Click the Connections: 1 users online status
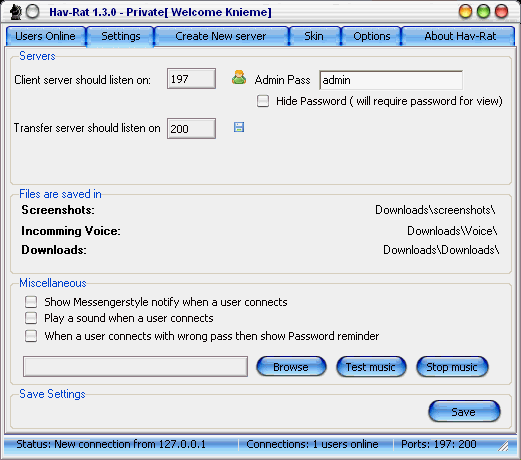 point(312,444)
